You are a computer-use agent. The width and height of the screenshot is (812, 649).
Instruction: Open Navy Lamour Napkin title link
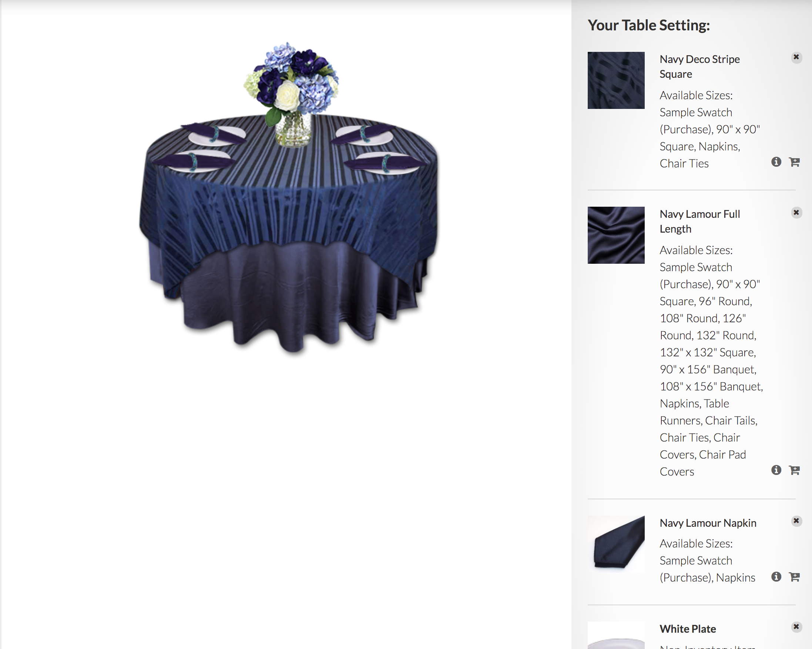708,523
